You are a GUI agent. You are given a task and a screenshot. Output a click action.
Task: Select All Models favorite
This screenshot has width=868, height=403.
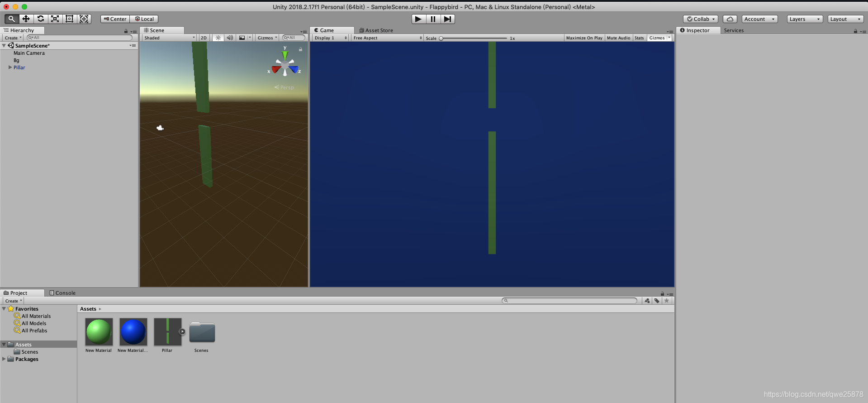(34, 323)
